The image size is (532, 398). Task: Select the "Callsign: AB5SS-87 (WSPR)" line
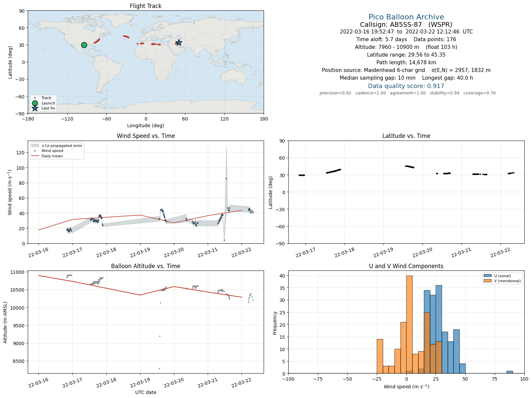406,25
